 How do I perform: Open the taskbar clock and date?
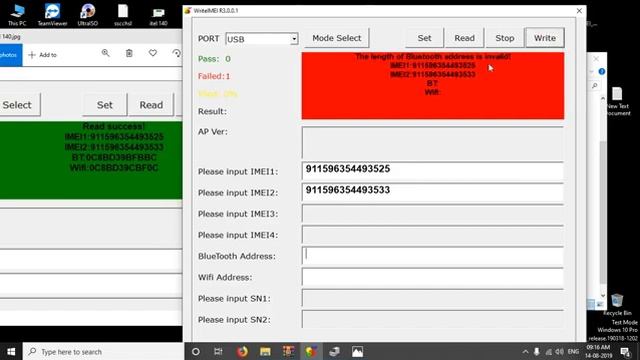click(599, 351)
